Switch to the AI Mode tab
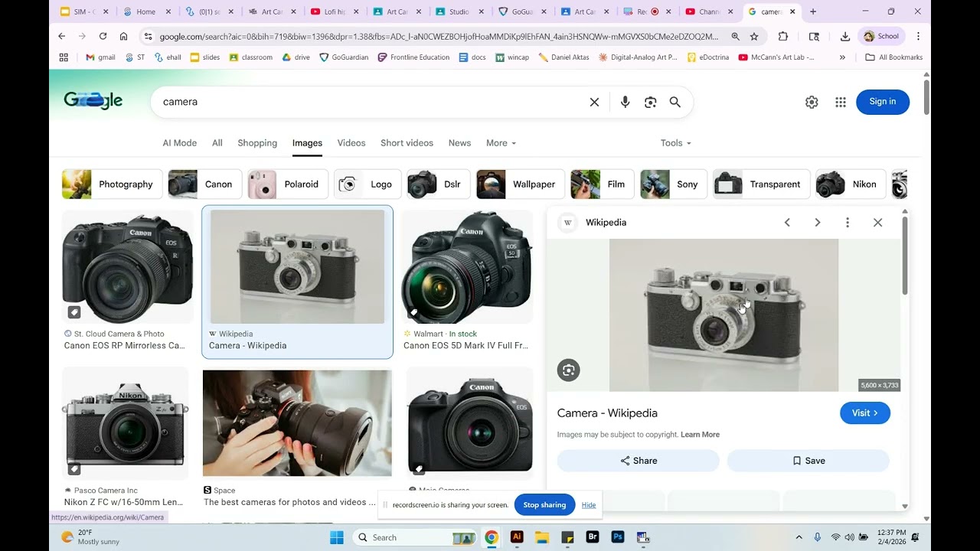 [x=179, y=143]
